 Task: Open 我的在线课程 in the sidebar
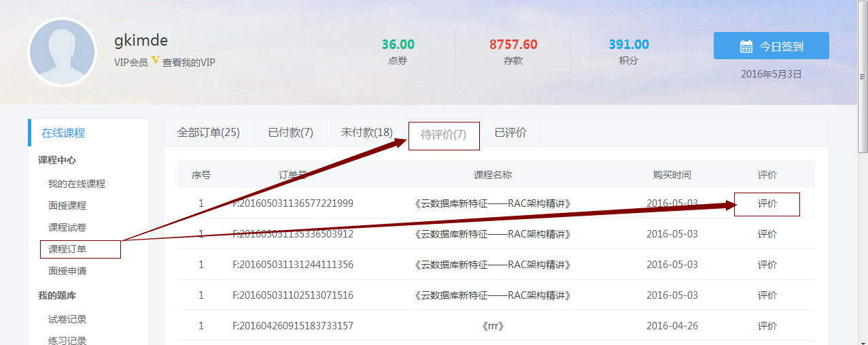point(77,184)
